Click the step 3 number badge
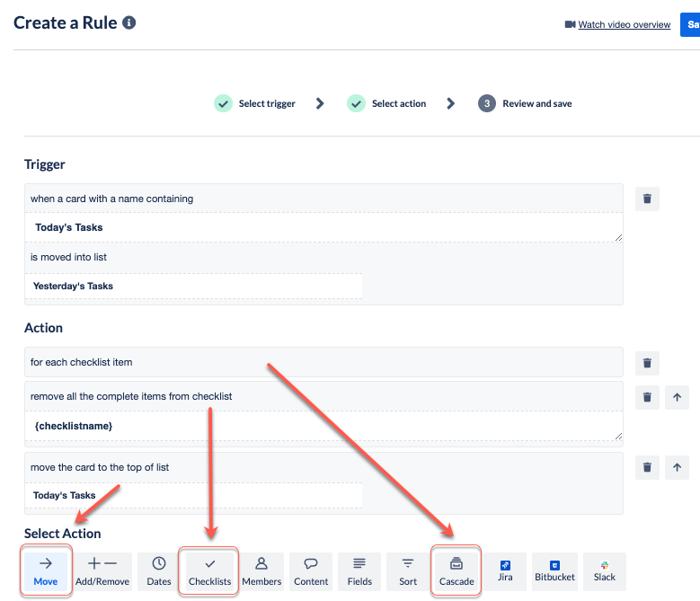 point(487,103)
